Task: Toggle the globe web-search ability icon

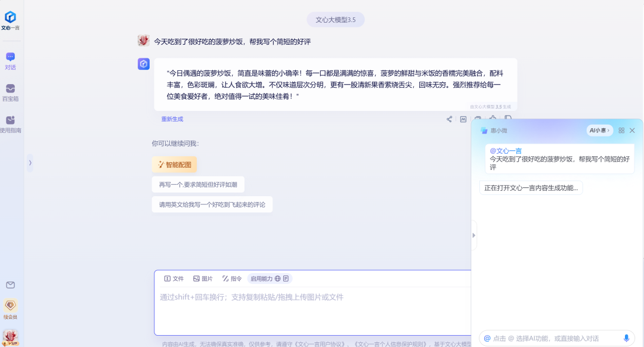Action: [278, 279]
